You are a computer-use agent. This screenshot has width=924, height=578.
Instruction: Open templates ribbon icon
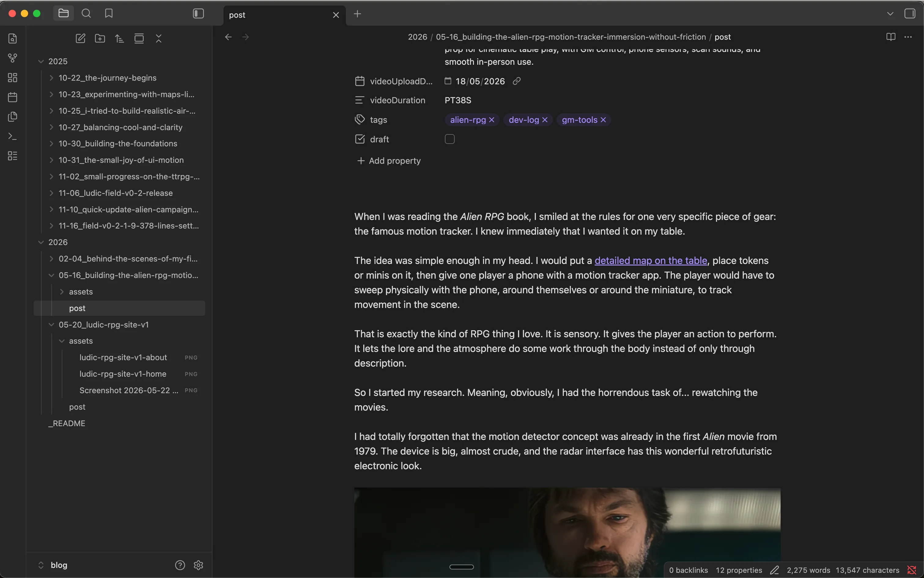click(x=13, y=117)
